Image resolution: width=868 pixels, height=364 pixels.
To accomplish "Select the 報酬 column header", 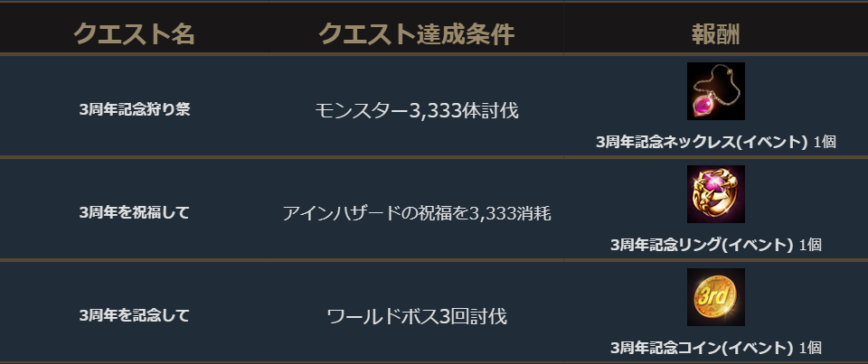I will coord(715,34).
